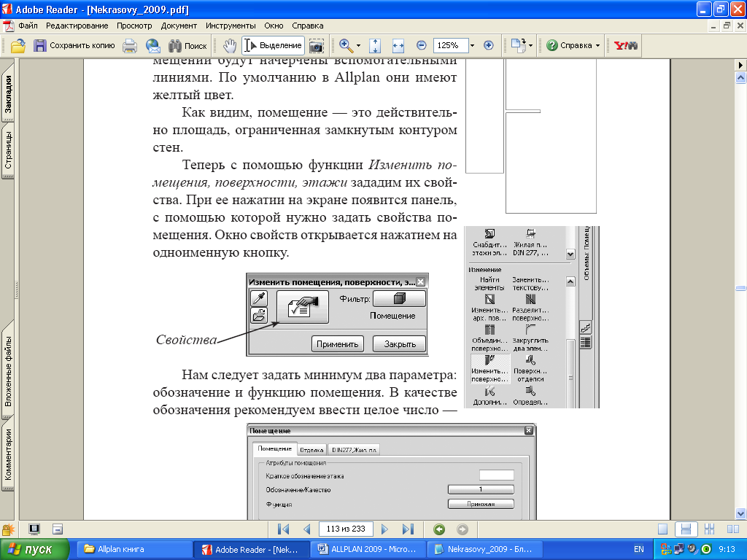Click the options arrow above the scrollbar

coord(740,65)
